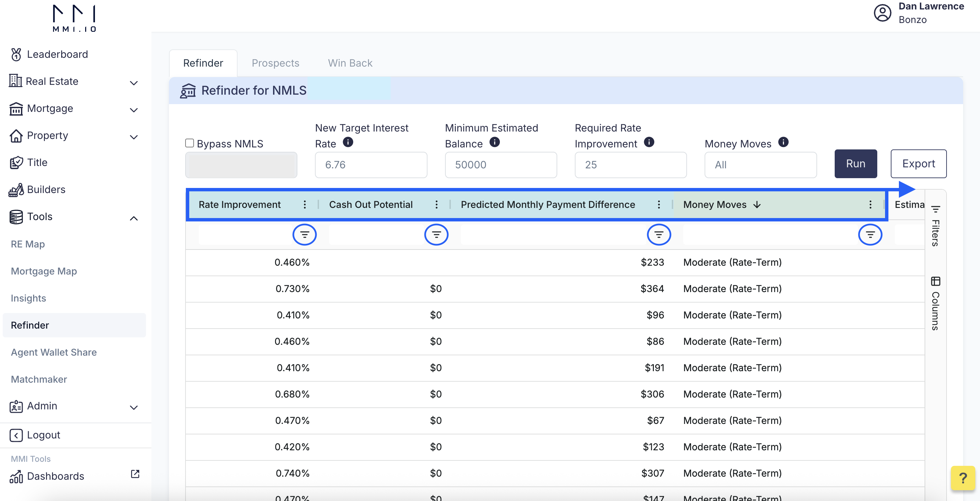The height and width of the screenshot is (501, 980).
Task: Click the New Target Interest Rate field
Action: click(371, 165)
